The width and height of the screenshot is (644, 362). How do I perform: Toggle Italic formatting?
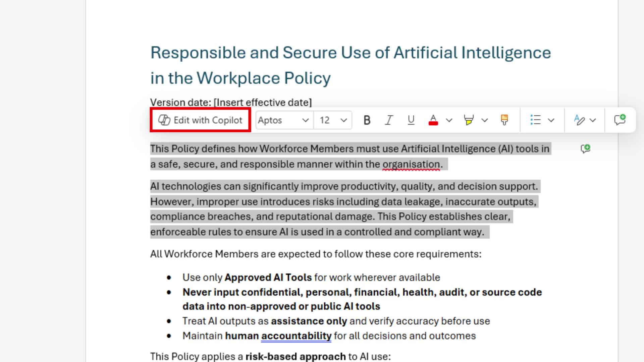[x=389, y=120]
